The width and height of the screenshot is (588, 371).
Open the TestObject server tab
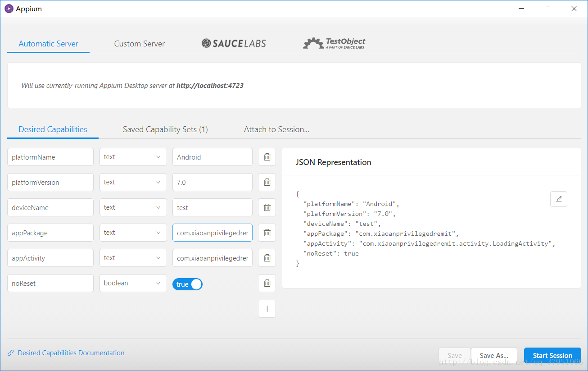[334, 43]
